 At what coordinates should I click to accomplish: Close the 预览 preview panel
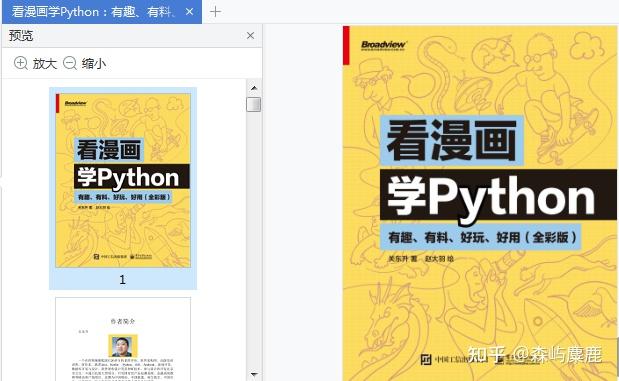pos(250,36)
